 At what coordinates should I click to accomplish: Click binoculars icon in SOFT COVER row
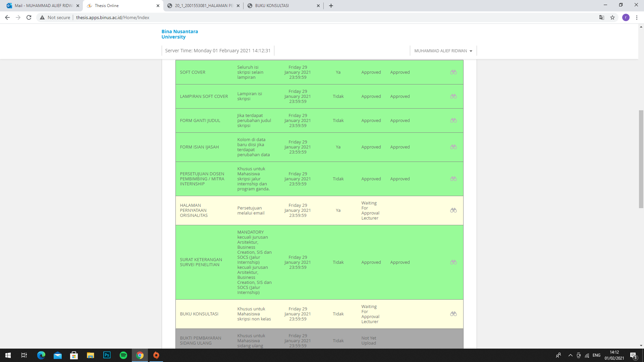point(453,72)
